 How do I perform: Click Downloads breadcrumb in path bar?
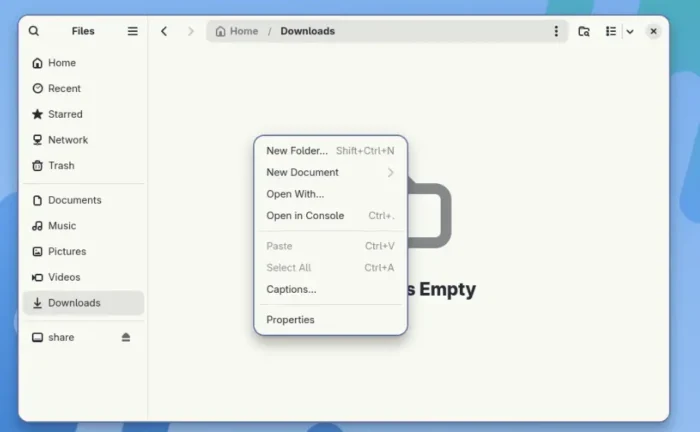(308, 31)
